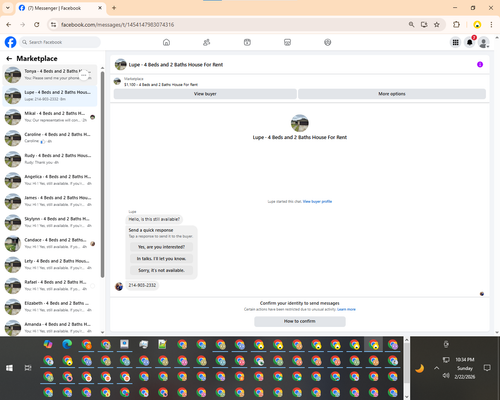Open Amanda conversation in list
This screenshot has width=500, height=400.
tap(50, 327)
